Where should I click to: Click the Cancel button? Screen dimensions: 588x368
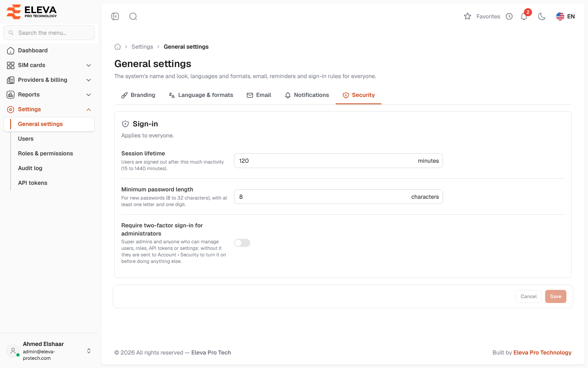528,296
